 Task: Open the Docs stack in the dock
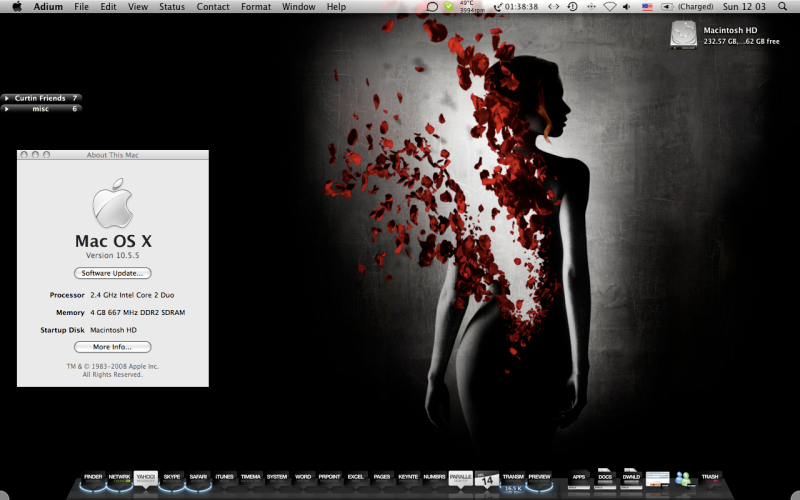(x=605, y=478)
